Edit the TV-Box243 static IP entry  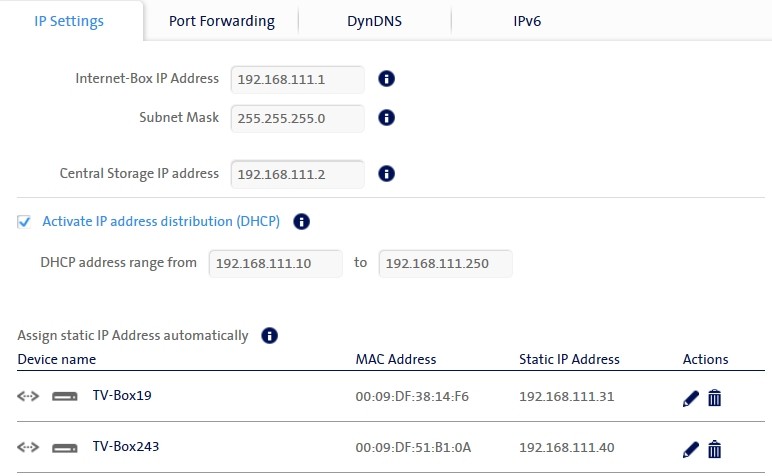pyautogui.click(x=690, y=449)
